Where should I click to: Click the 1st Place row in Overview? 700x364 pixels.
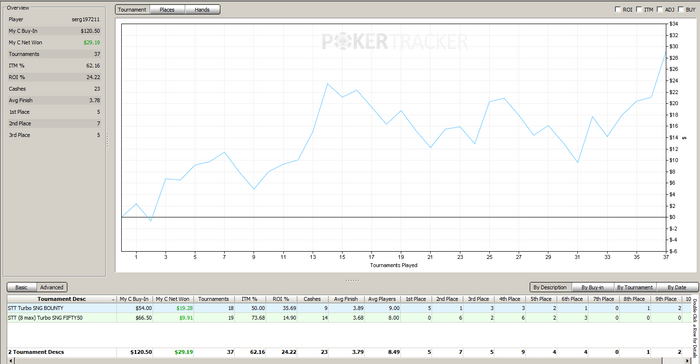(54, 112)
